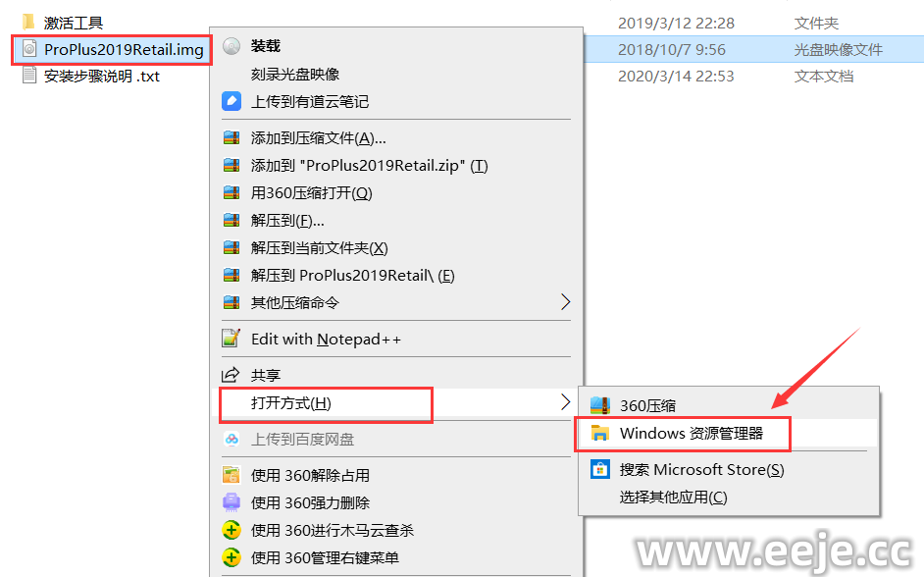Expand the 打开方式(H) submenu arrow
924x577 pixels.
[x=565, y=402]
